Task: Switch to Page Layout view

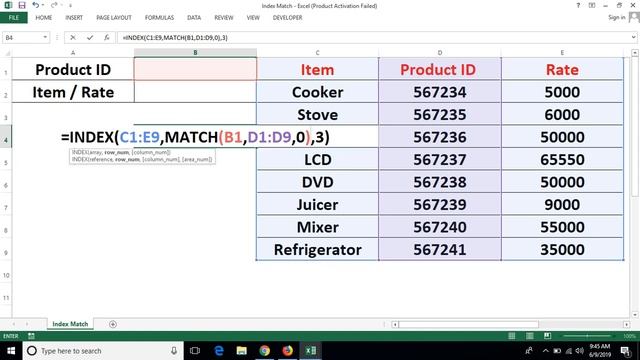Action: click(x=529, y=336)
